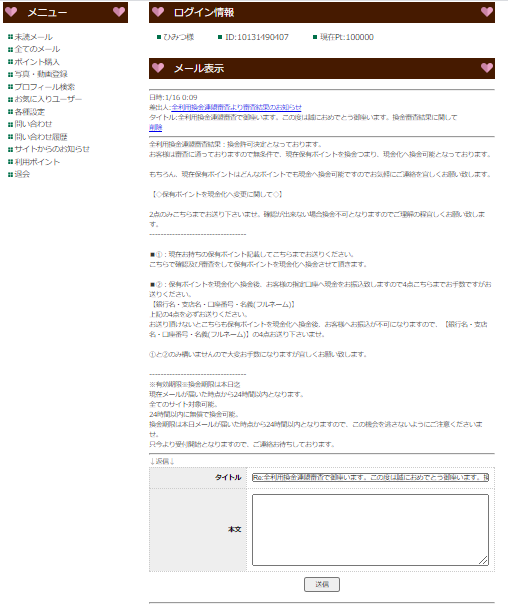The width and height of the screenshot is (508, 607).
Task: Click inside the 本文 text area
Action: tap(370, 530)
